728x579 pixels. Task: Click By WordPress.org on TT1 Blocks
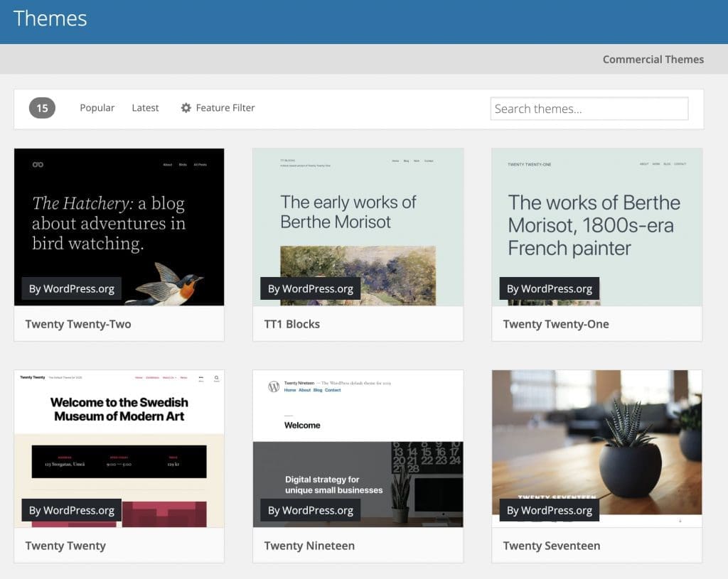pos(311,288)
